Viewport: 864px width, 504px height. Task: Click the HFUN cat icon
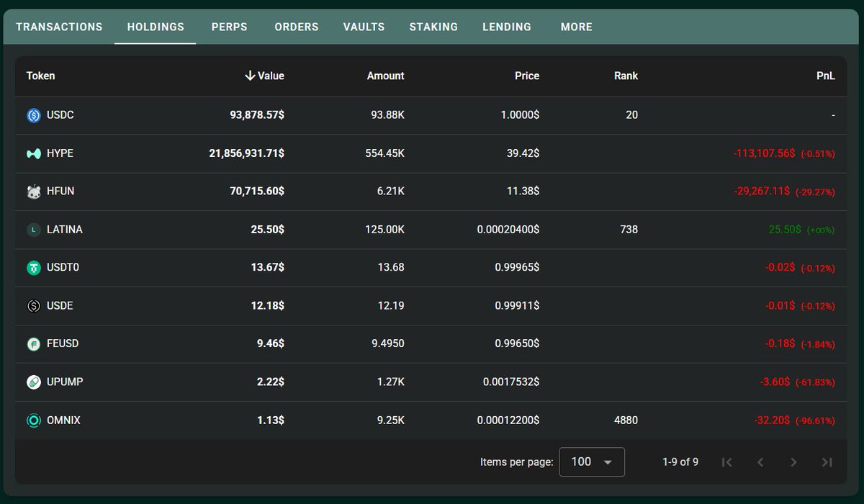tap(34, 192)
